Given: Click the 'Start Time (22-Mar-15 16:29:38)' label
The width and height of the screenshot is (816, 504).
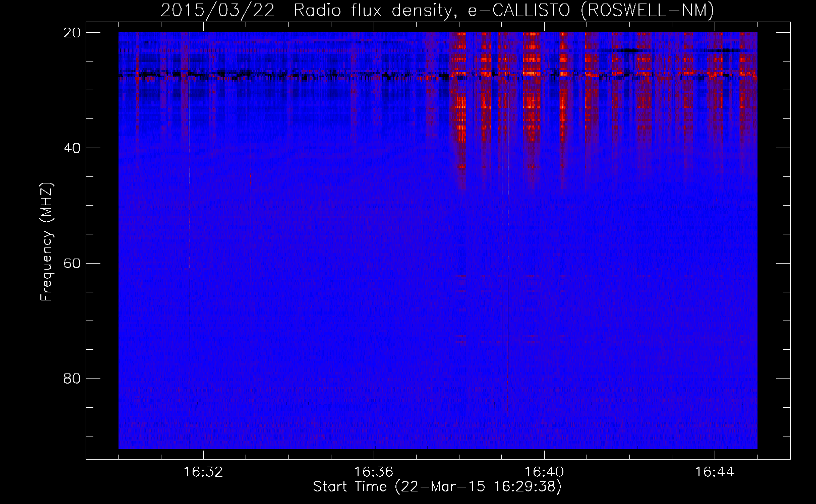Looking at the screenshot, I should 437,487.
